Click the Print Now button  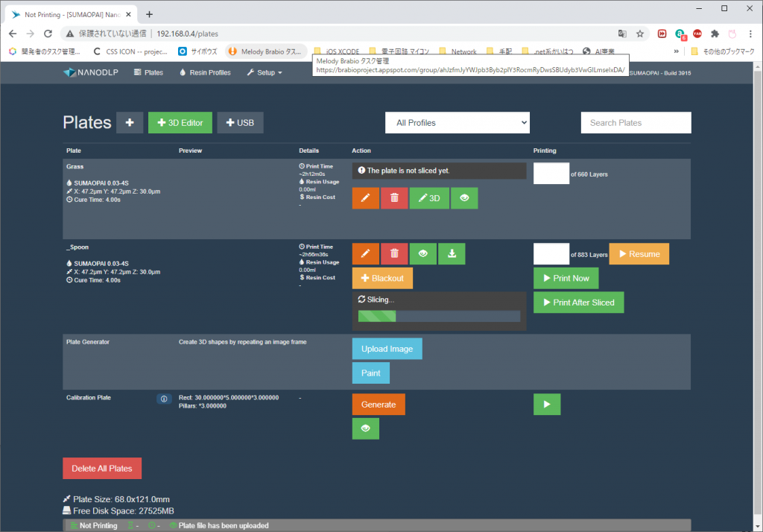coord(566,278)
